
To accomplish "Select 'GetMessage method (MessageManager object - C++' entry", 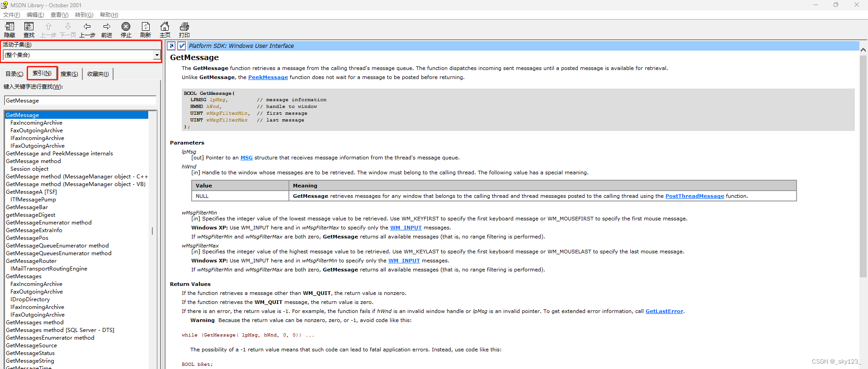I will 77,177.
